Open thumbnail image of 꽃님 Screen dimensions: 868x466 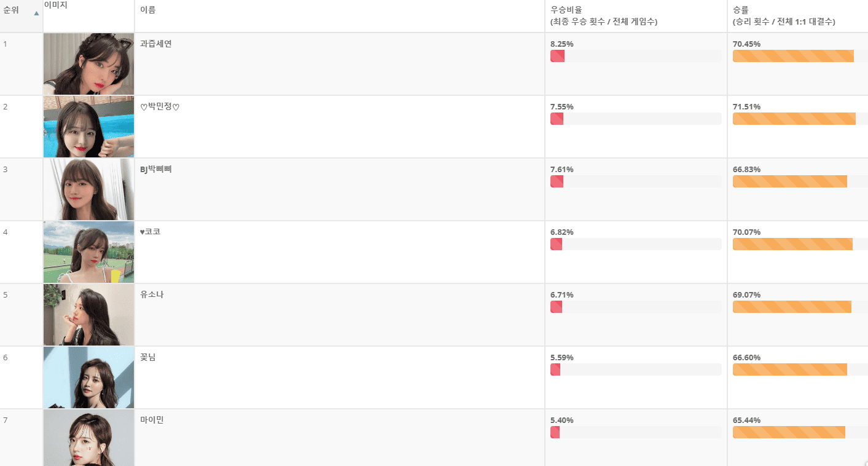click(88, 377)
